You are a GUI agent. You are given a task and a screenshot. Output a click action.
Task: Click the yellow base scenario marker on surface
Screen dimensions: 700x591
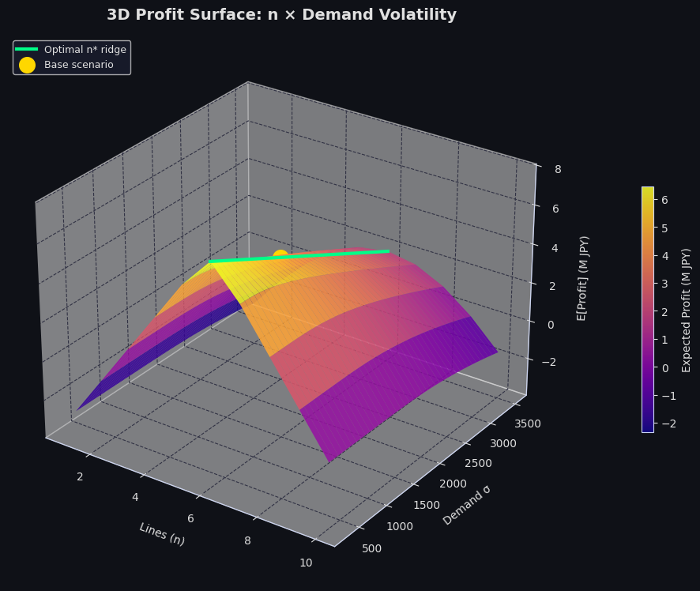(x=280, y=257)
